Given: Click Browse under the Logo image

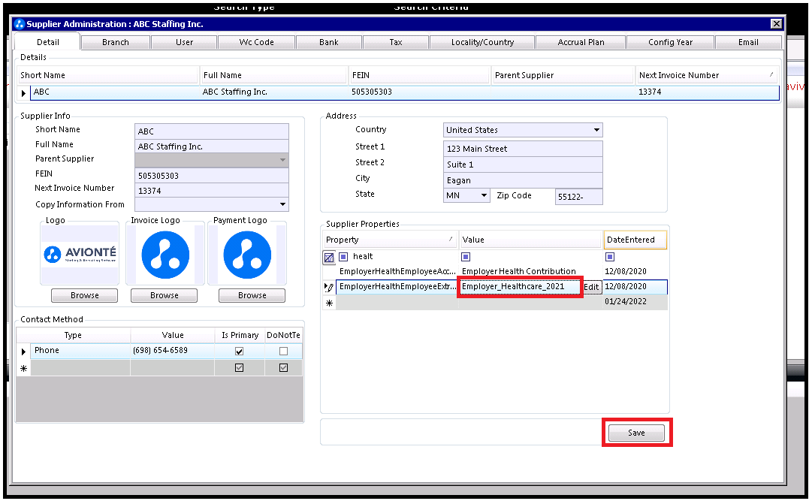Looking at the screenshot, I should click(84, 295).
